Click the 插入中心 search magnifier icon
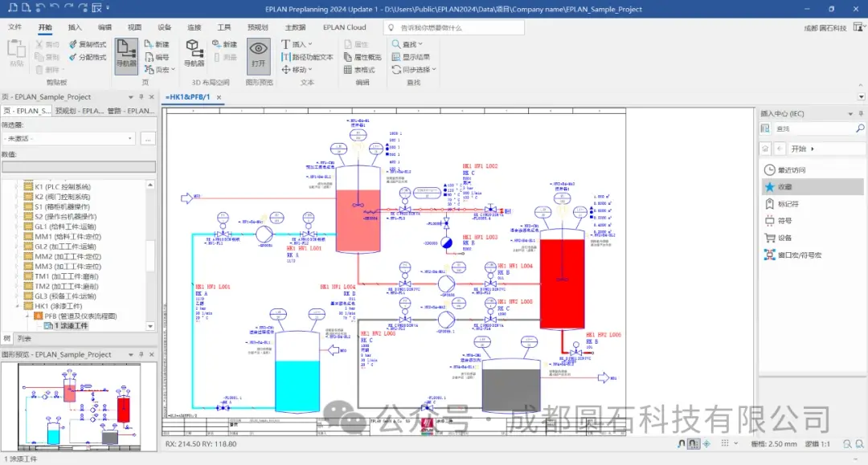 (x=860, y=128)
